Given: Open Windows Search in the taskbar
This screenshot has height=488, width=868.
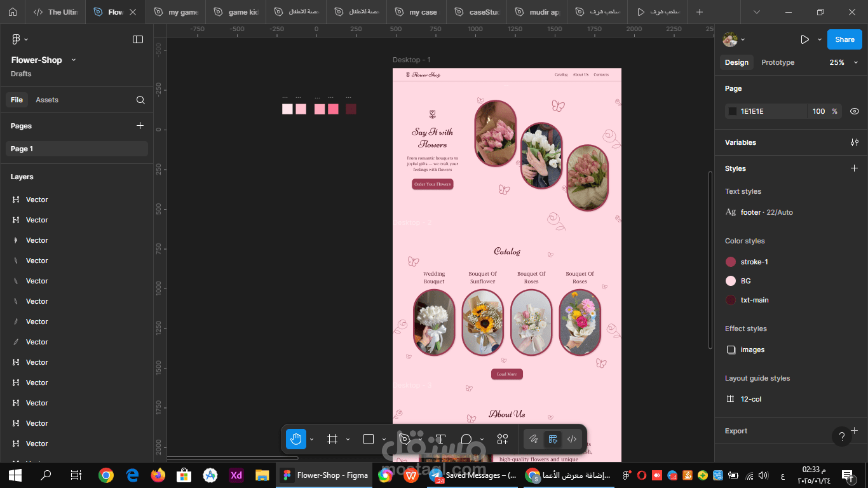Looking at the screenshot, I should [x=46, y=475].
